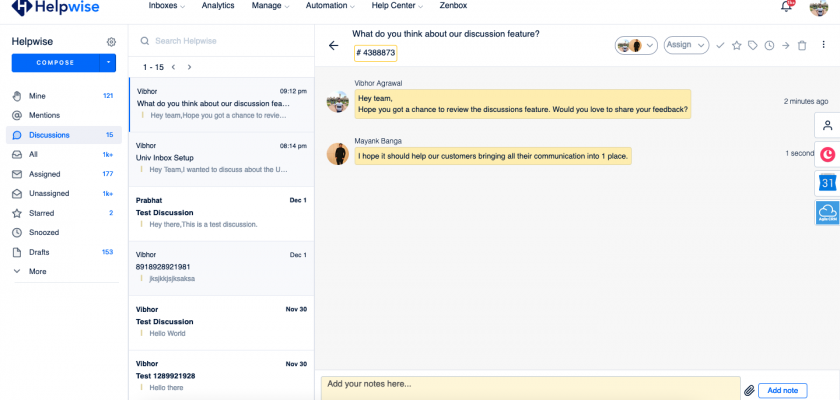Go to next page of conversations
840x400 pixels.
point(189,67)
